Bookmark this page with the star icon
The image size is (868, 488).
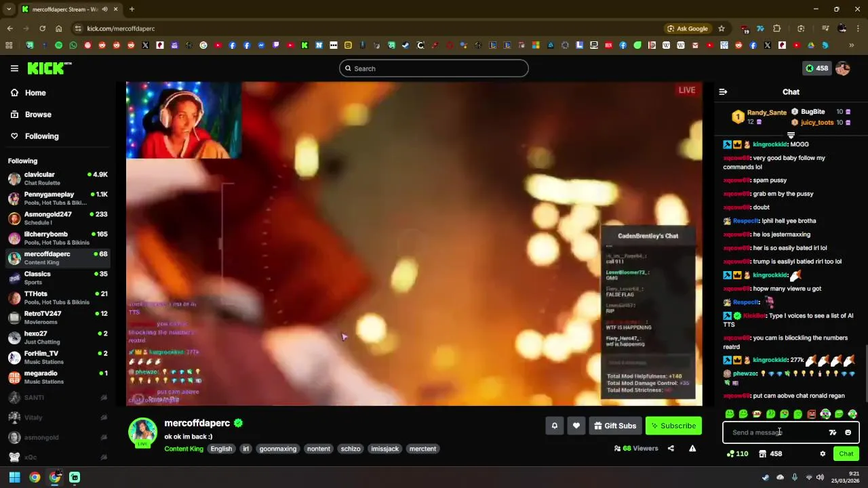click(722, 28)
